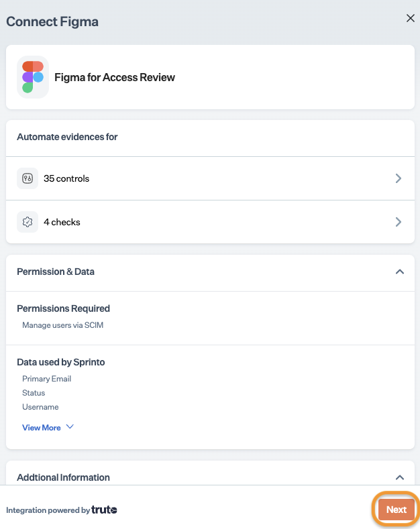Collapse the Permission & Data section
The image size is (420, 529).
pyautogui.click(x=400, y=272)
